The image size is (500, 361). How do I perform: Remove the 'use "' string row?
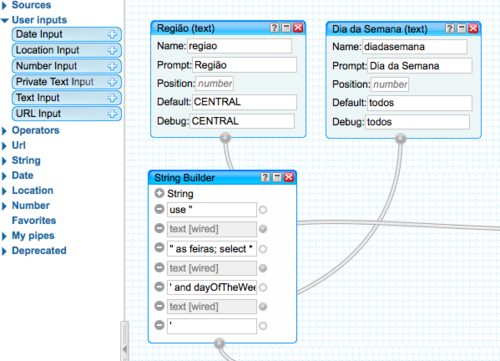[x=159, y=209]
